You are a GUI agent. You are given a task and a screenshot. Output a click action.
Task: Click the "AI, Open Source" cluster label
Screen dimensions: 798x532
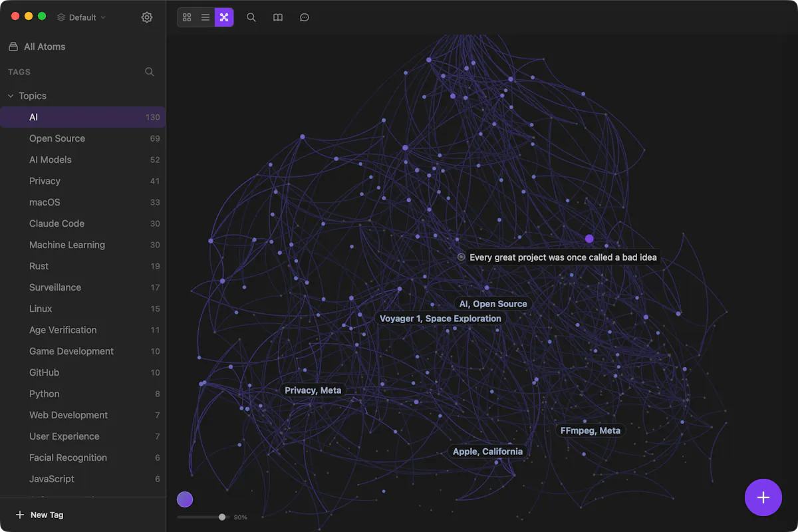pyautogui.click(x=493, y=304)
